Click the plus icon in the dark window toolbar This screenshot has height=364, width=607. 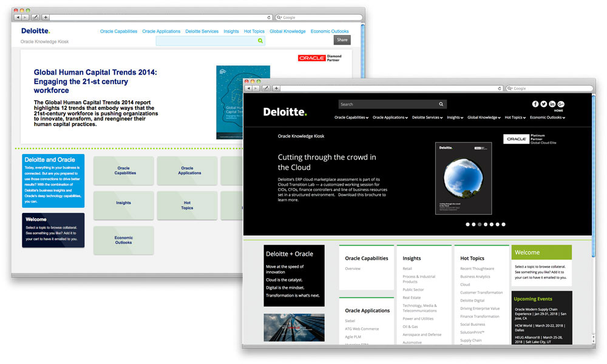pyautogui.click(x=276, y=88)
